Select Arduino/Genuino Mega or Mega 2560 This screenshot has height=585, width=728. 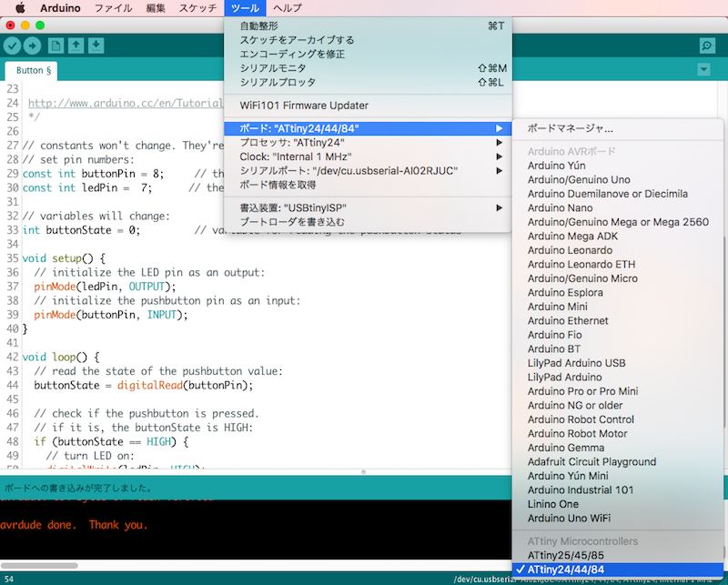pos(618,222)
